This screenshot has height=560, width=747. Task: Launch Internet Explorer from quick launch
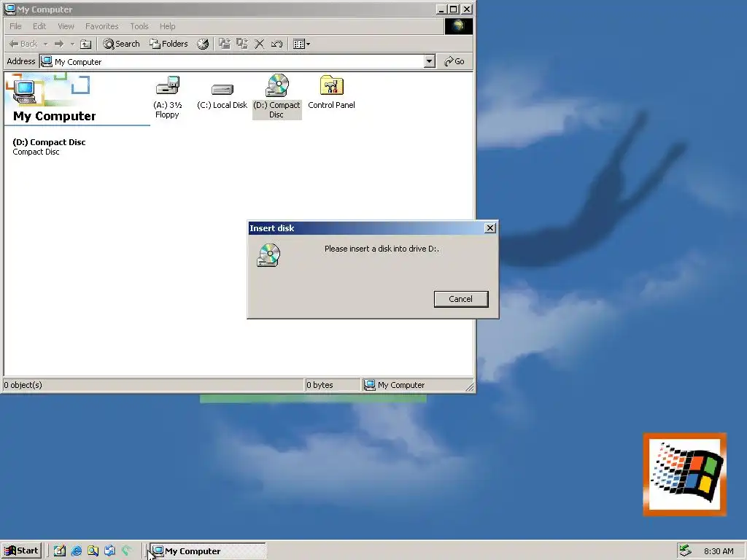point(76,551)
